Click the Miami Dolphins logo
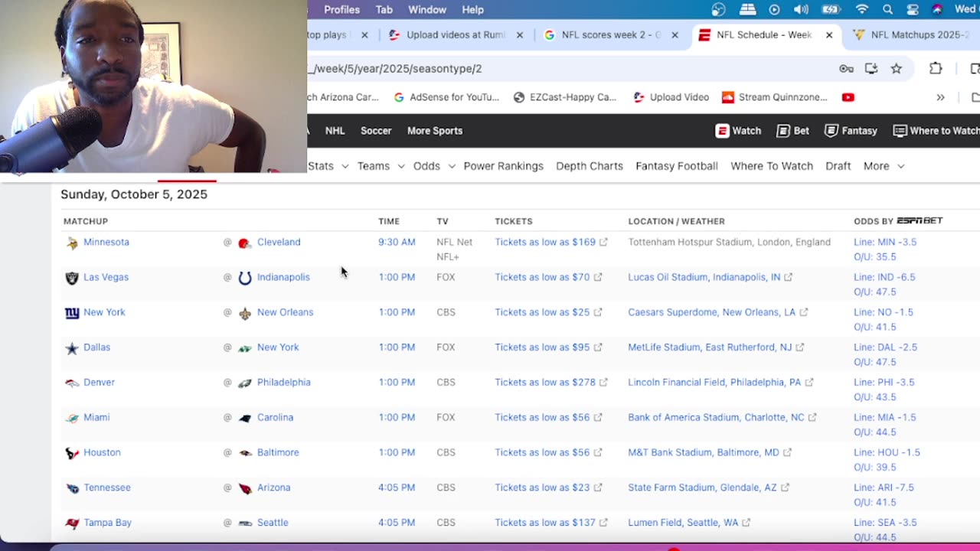This screenshot has width=980, height=551. click(x=72, y=418)
